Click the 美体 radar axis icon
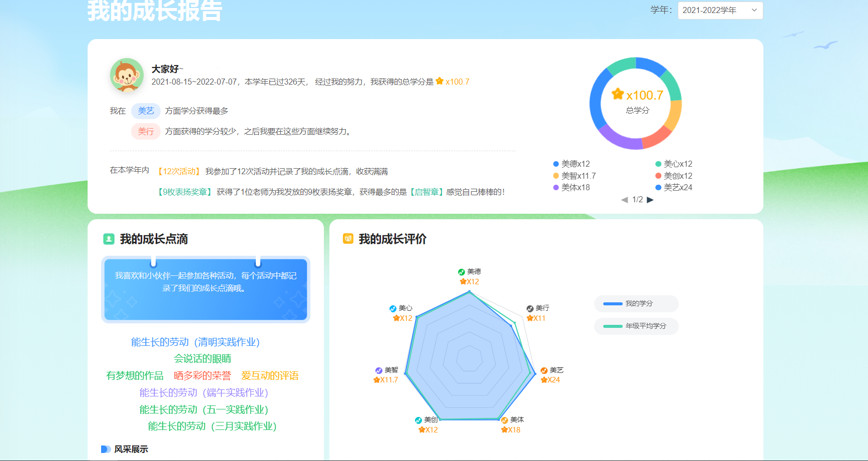The image size is (868, 461). coord(505,420)
